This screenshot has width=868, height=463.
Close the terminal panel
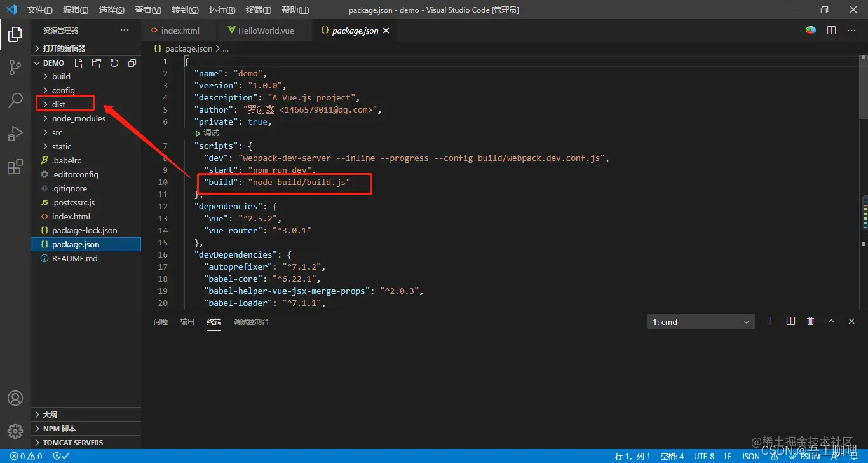851,321
